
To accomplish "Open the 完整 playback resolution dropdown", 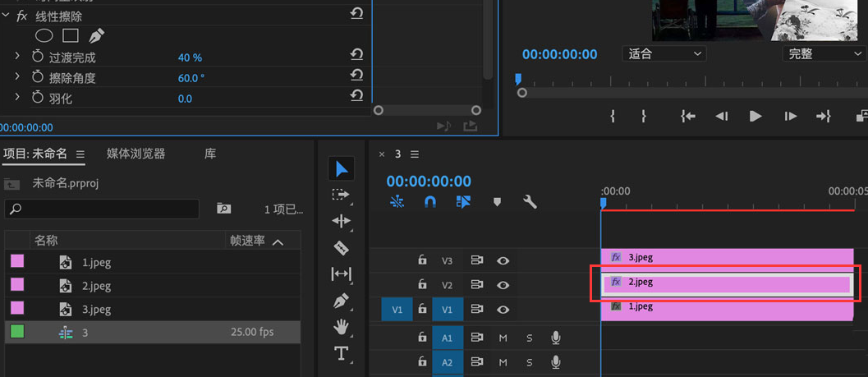I will (x=823, y=54).
